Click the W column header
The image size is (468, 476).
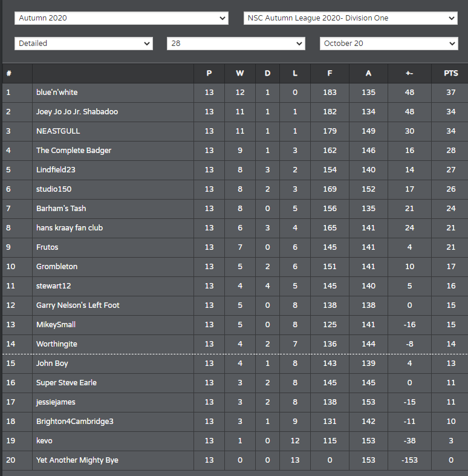tap(240, 73)
